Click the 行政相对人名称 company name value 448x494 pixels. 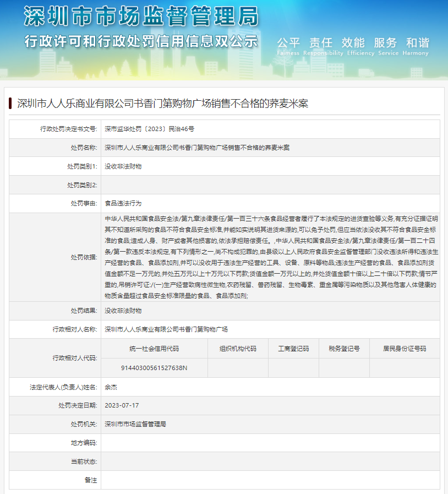pos(166,329)
